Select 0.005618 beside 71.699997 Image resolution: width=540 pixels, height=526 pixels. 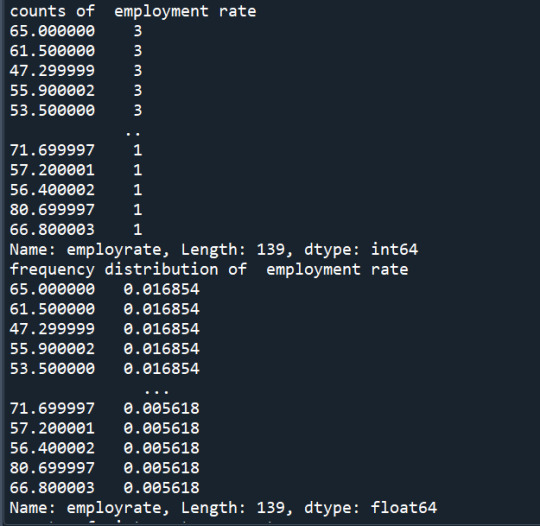(x=162, y=409)
